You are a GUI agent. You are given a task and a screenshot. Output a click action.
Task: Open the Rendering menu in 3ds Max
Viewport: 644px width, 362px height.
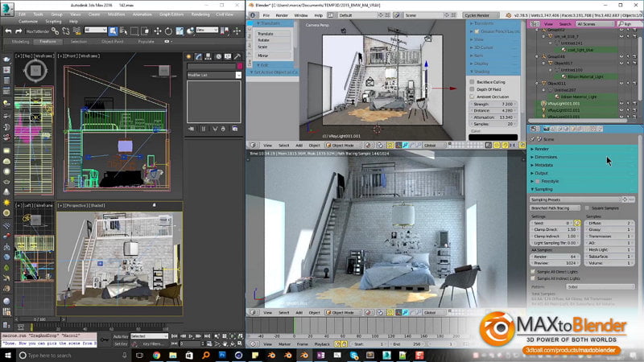pyautogui.click(x=200, y=14)
